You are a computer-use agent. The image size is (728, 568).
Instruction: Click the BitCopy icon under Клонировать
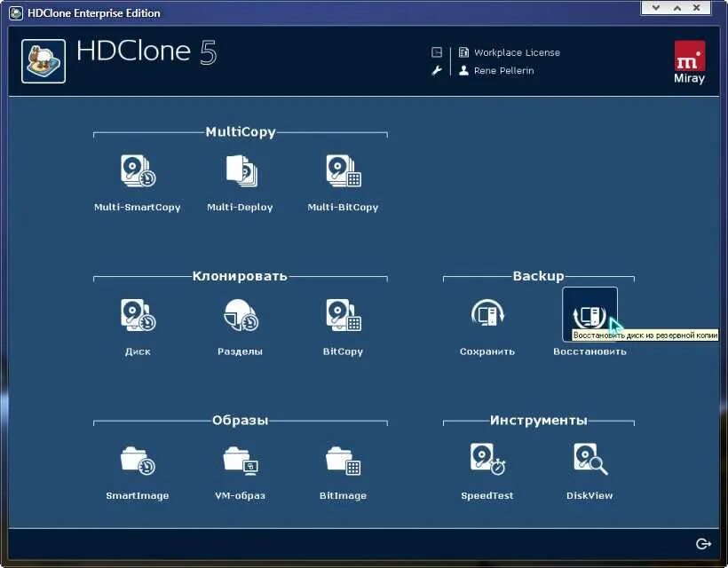[343, 315]
